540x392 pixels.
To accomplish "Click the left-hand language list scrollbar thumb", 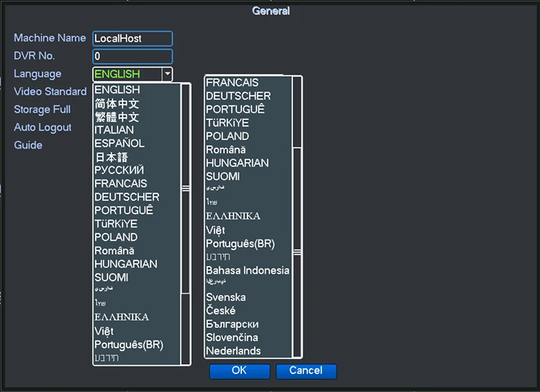I will [186, 188].
